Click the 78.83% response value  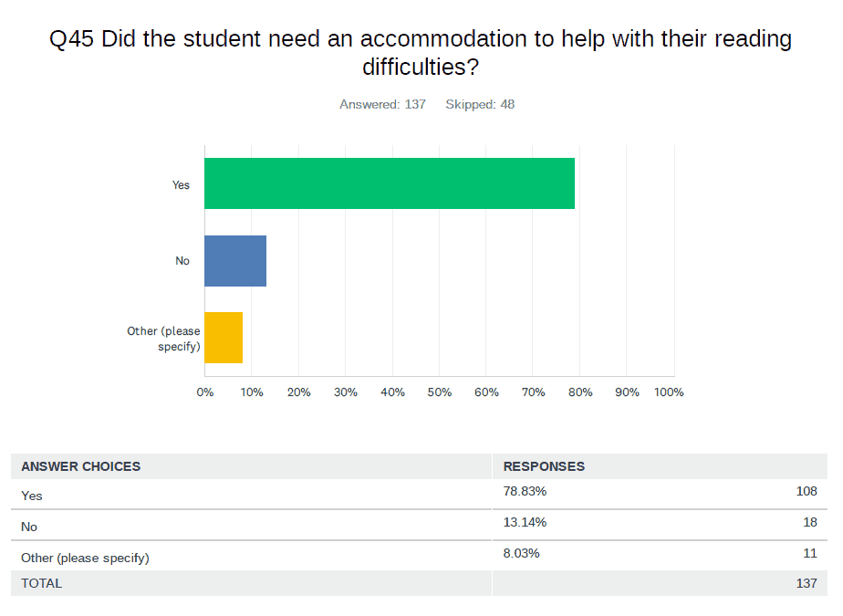525,492
